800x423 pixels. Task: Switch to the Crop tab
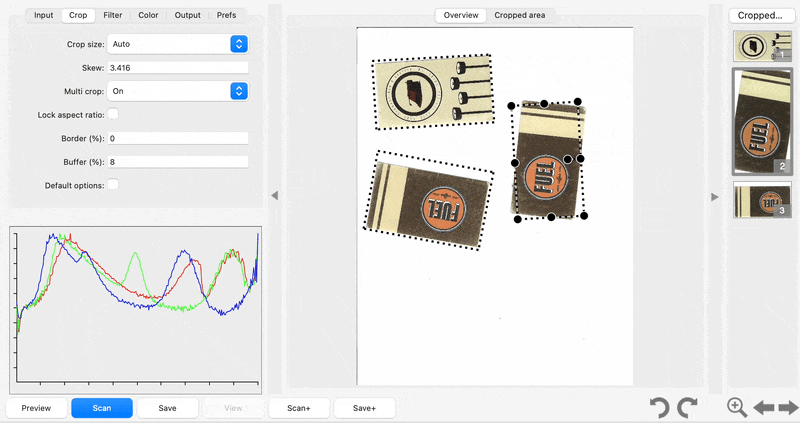point(78,15)
